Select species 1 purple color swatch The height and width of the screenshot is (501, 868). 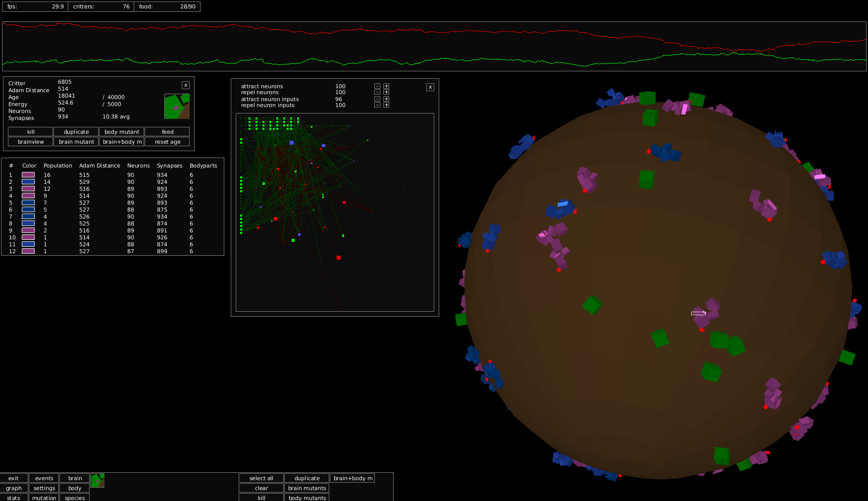pos(28,175)
